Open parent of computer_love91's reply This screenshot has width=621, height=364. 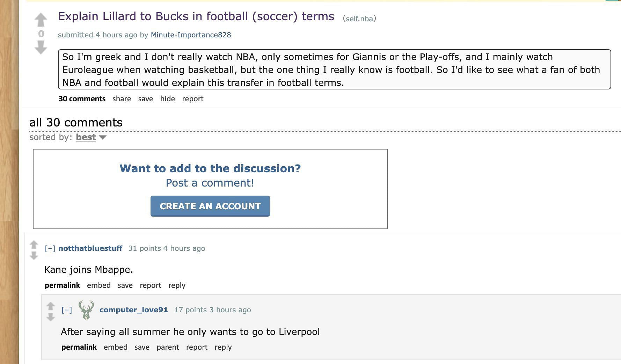pos(168,347)
